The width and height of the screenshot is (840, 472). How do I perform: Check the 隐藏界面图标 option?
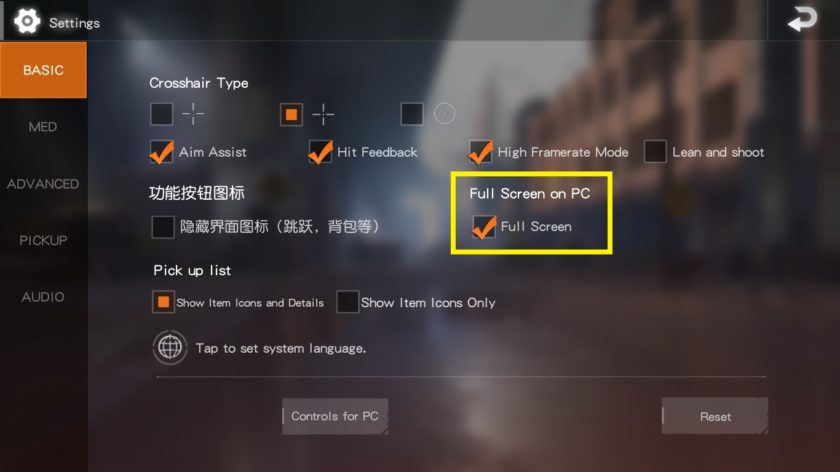click(163, 227)
